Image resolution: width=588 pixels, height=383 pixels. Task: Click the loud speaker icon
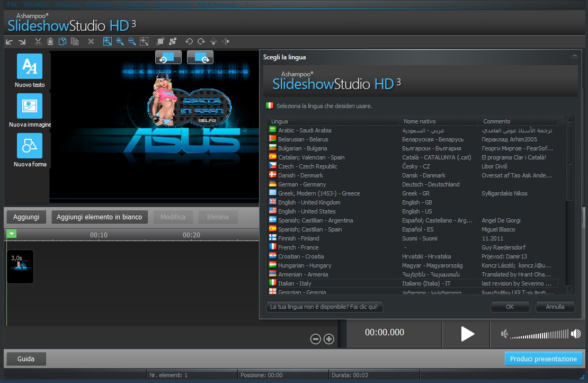pyautogui.click(x=576, y=334)
